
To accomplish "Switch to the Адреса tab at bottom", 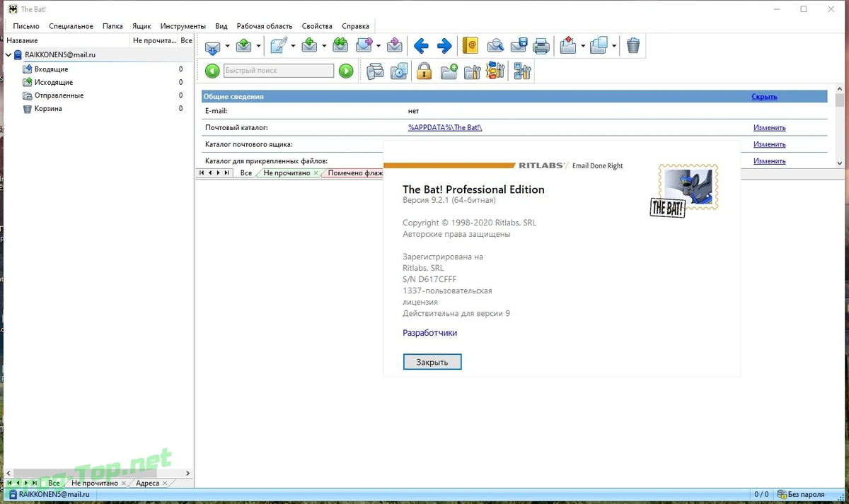I will pyautogui.click(x=147, y=484).
